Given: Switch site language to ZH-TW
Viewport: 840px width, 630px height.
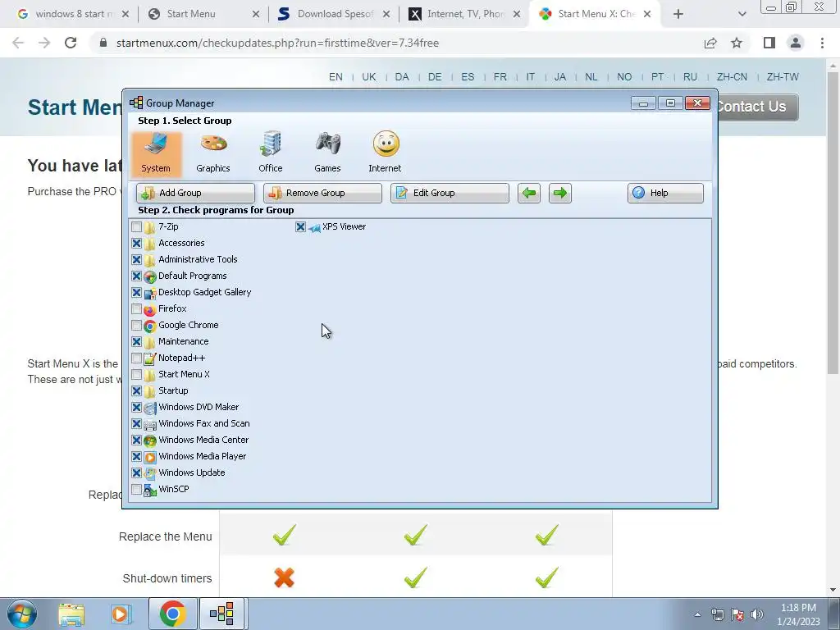Looking at the screenshot, I should point(782,76).
